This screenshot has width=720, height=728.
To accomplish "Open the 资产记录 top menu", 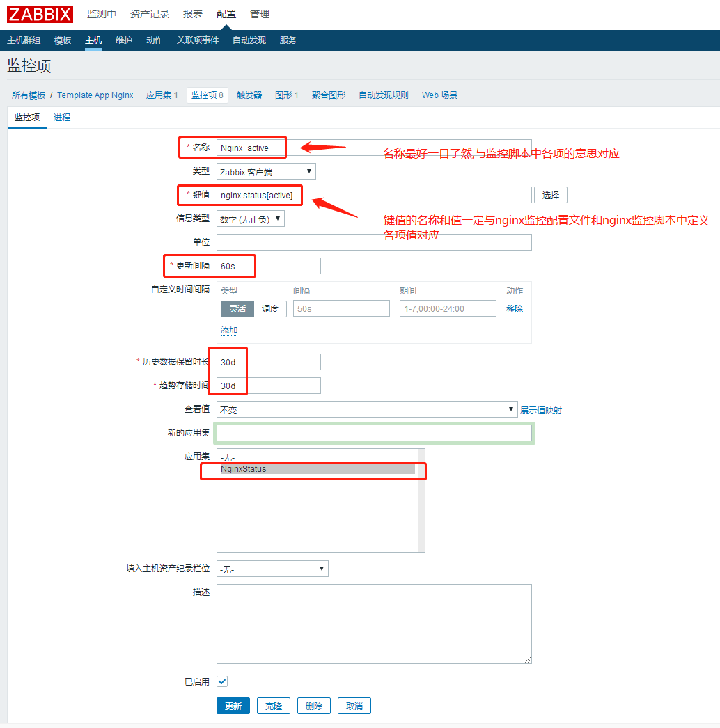I will coord(150,15).
